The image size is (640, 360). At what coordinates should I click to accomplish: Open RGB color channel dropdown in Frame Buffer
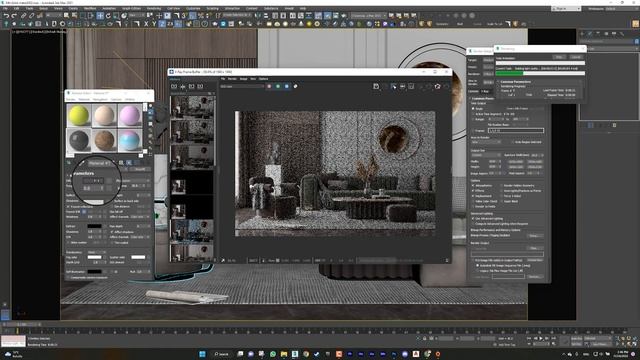coord(242,87)
